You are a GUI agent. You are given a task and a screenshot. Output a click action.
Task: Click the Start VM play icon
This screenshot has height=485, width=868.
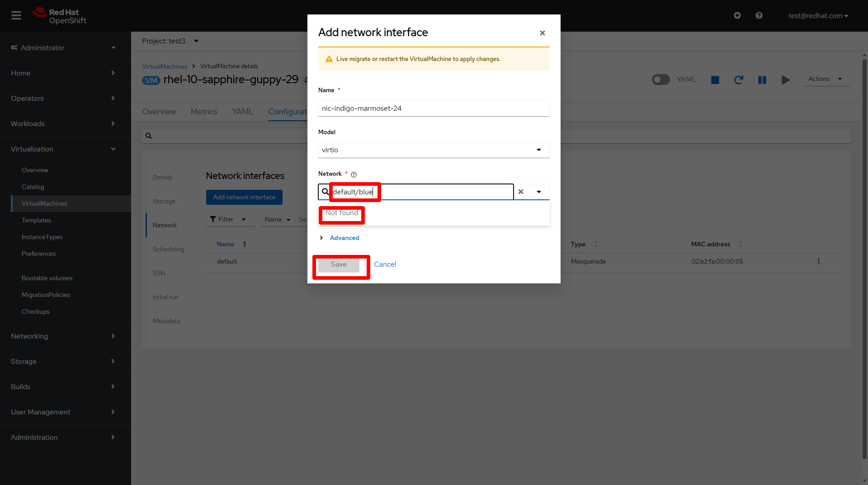pos(786,80)
